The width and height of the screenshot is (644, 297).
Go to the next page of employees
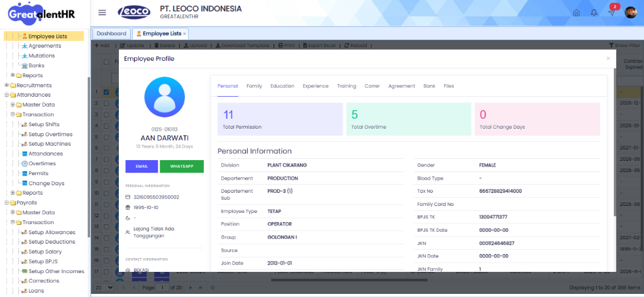(192, 288)
